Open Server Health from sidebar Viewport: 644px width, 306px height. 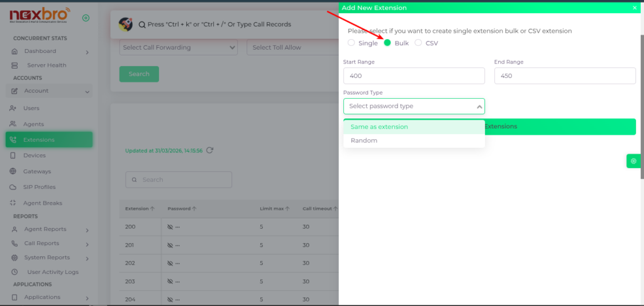pyautogui.click(x=46, y=65)
